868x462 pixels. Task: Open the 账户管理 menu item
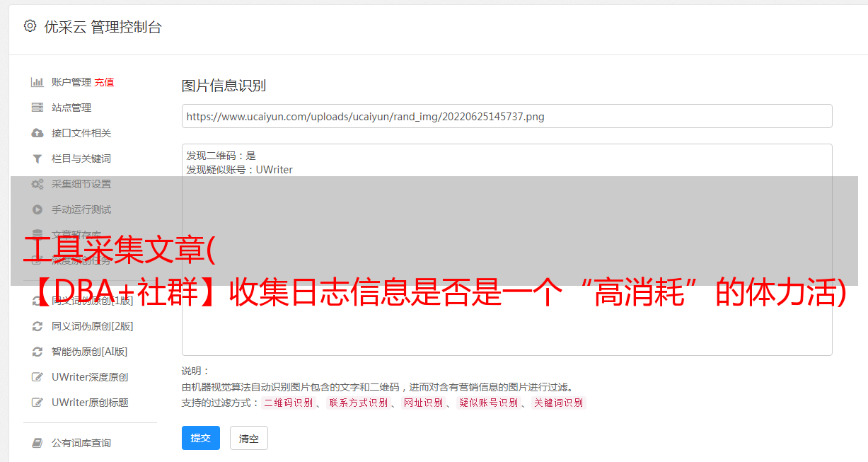(71, 82)
